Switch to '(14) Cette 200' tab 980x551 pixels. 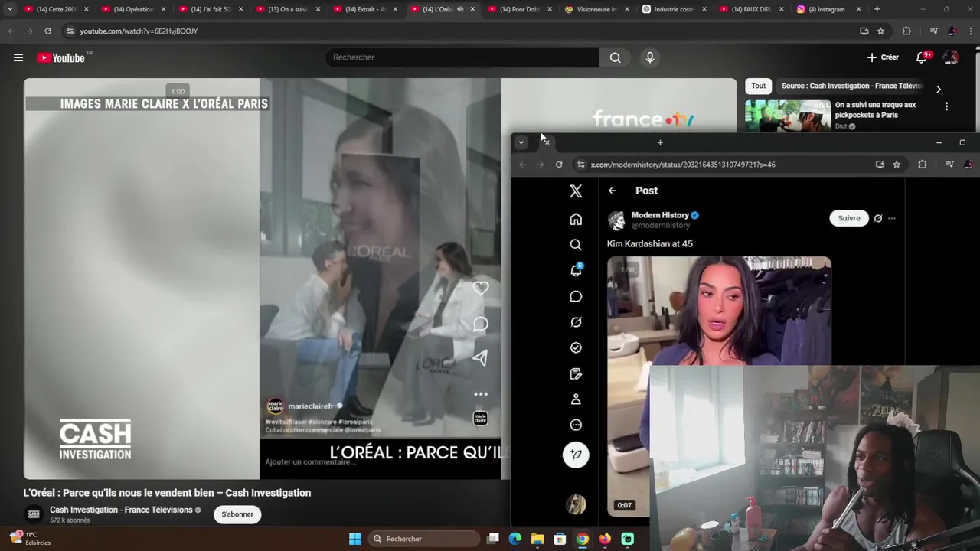(55, 9)
